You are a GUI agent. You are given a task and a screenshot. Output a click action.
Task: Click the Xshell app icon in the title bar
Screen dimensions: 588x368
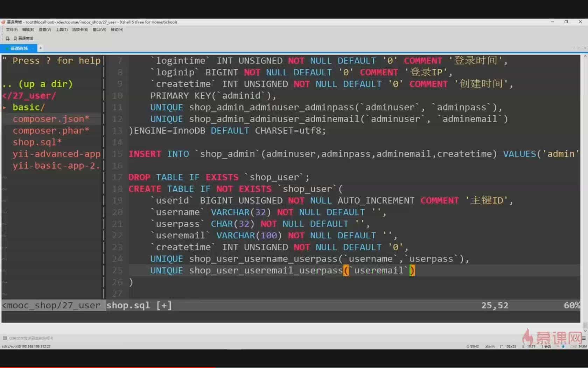point(3,22)
